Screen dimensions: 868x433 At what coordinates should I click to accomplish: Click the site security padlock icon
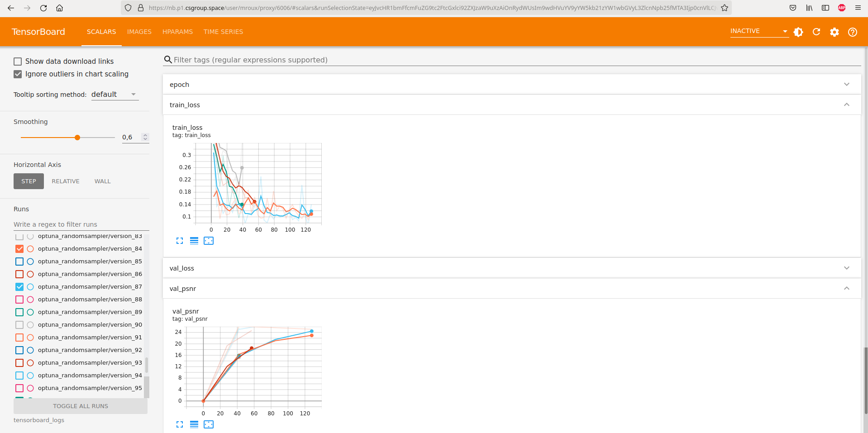(x=141, y=8)
